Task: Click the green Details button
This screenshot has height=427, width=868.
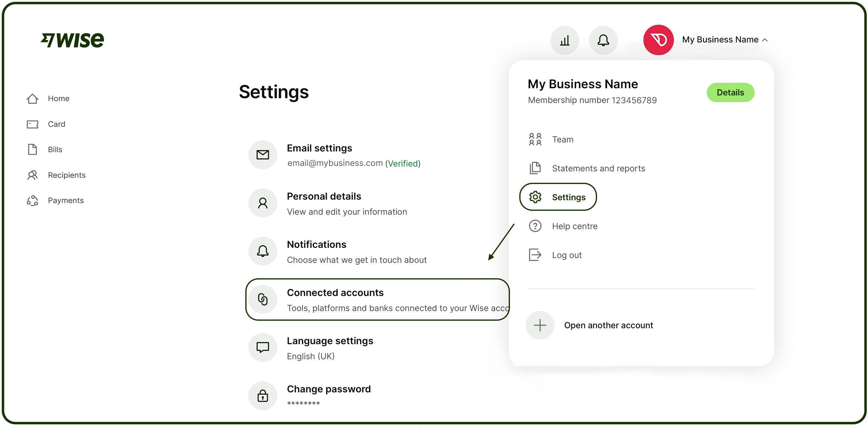Action: point(730,92)
